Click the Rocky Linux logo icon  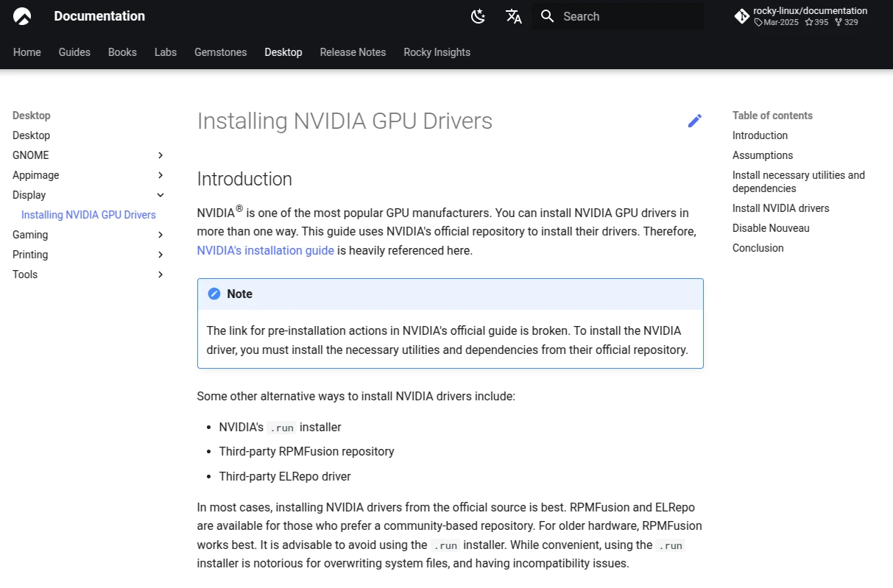[x=22, y=16]
